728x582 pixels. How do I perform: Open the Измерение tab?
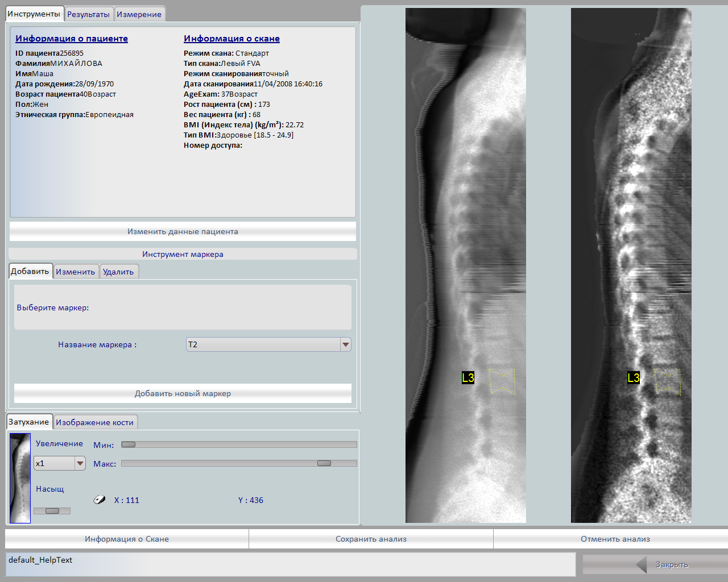point(139,14)
